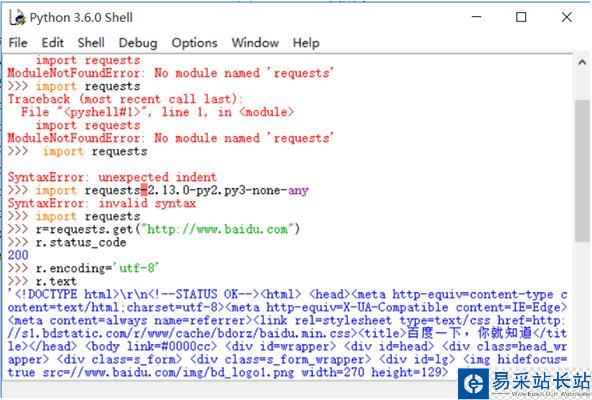
Task: Click the 'body link=#0000cc' output line
Action: coord(287,346)
